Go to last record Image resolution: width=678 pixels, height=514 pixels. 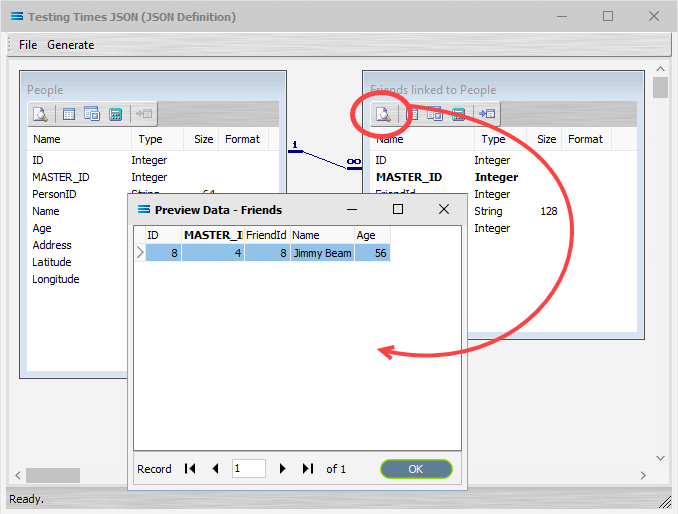coord(308,469)
